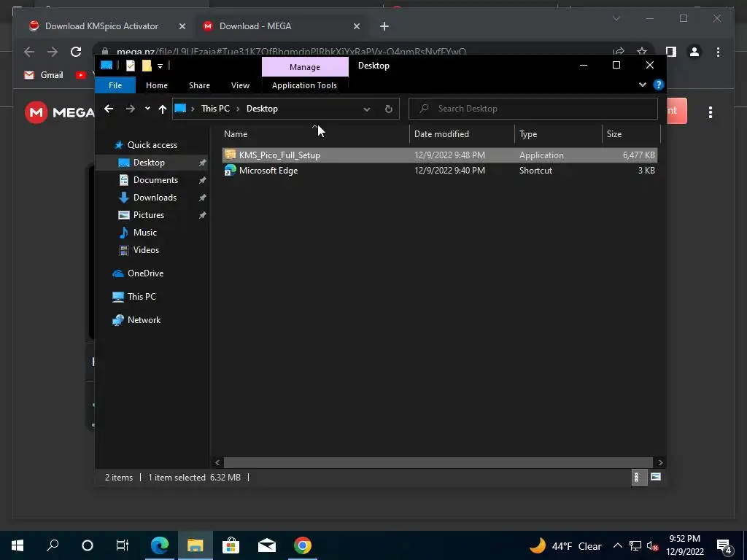747x560 pixels.
Task: Click the scrollbar's right arrow
Action: tap(660, 462)
